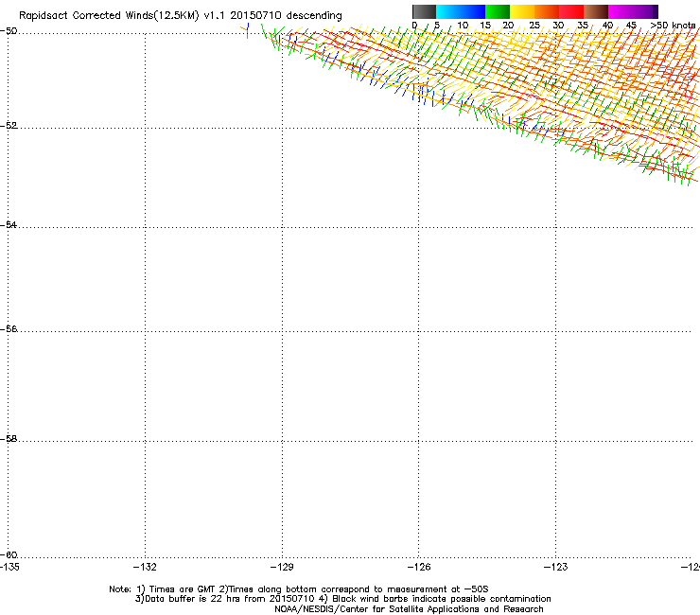Select the cyan-blue 5-15 knots color band
The height and width of the screenshot is (615, 700).
[x=461, y=11]
